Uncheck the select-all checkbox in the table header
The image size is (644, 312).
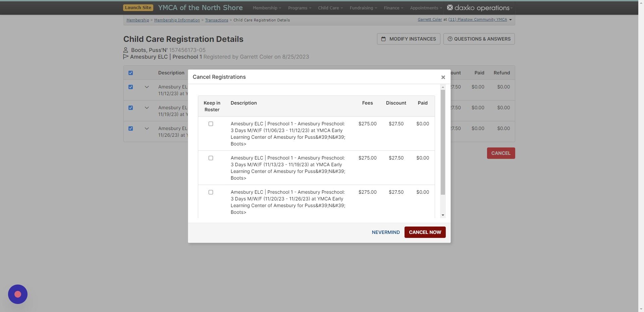coord(130,73)
